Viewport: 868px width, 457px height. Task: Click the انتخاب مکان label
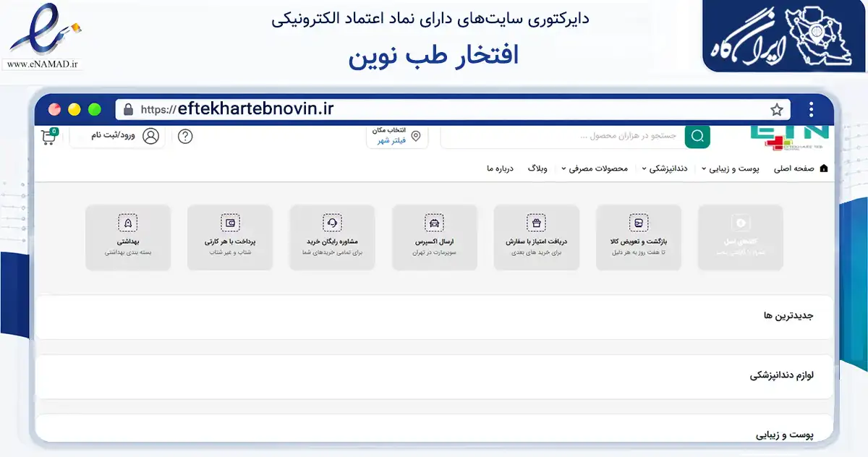click(389, 130)
